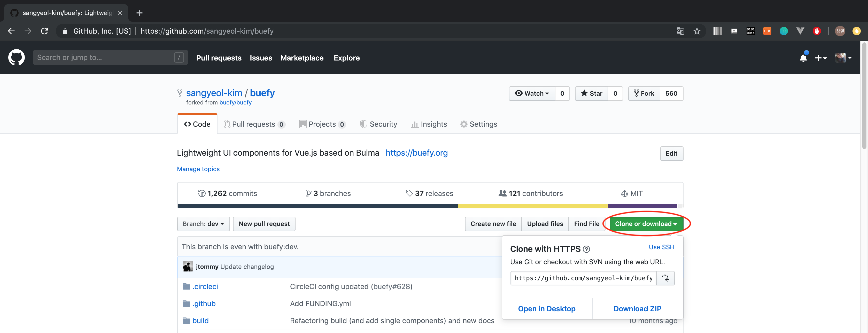Bookmark page with star icon in address bar
This screenshot has height=333, width=868.
697,31
